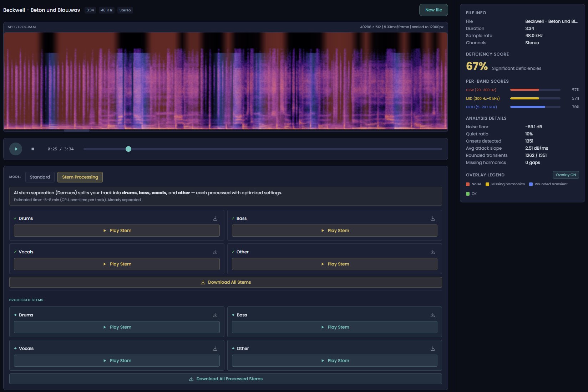Expand the Processed Stems section header
Viewport: 588px width, 392px height.
[26, 300]
